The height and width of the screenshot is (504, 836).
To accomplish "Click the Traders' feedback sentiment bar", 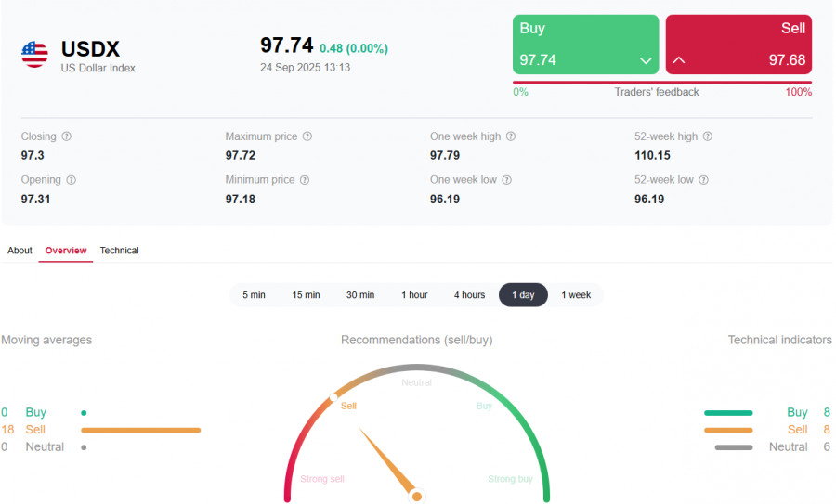I will click(x=662, y=83).
